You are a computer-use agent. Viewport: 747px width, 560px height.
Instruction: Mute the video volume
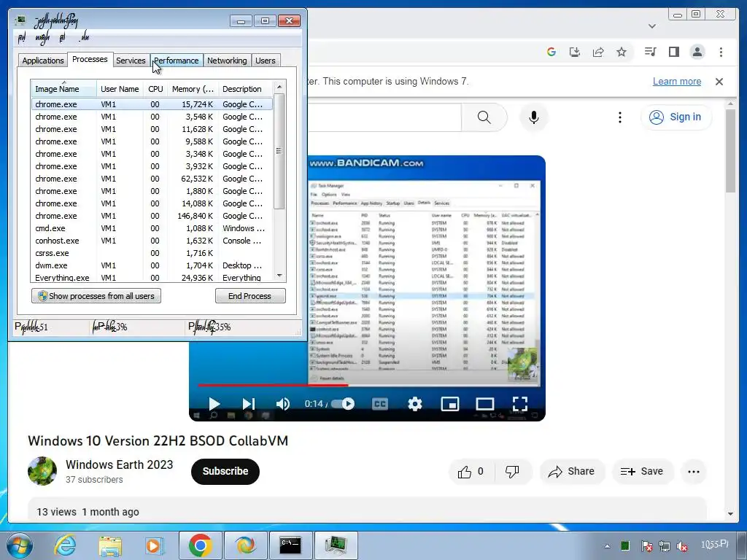pyautogui.click(x=282, y=404)
